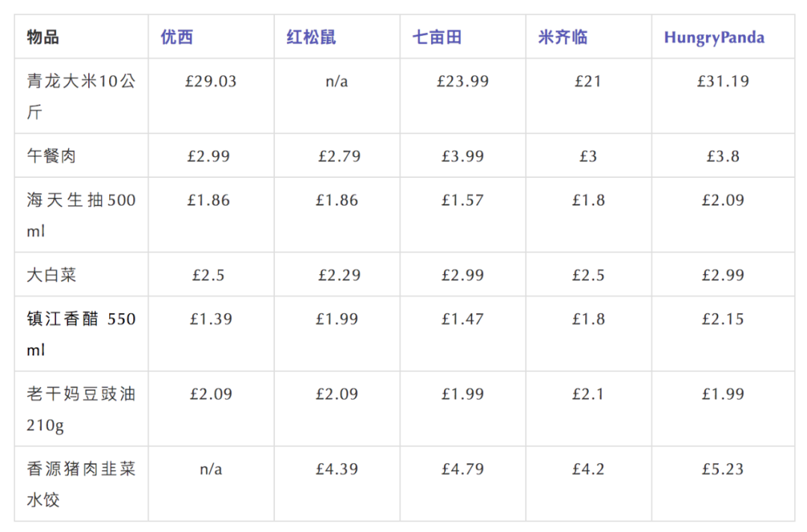Screen dimensions: 807x532
Task: Select the 青龙大米10公斤 row label
Action: point(81,96)
